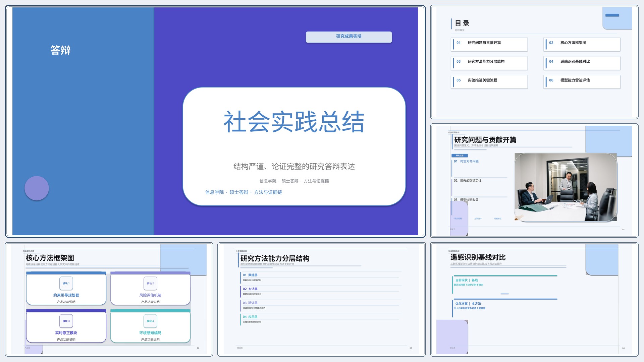The image size is (644, 362).
Task: Open the main title slide thumbnail
Action: coord(215,121)
